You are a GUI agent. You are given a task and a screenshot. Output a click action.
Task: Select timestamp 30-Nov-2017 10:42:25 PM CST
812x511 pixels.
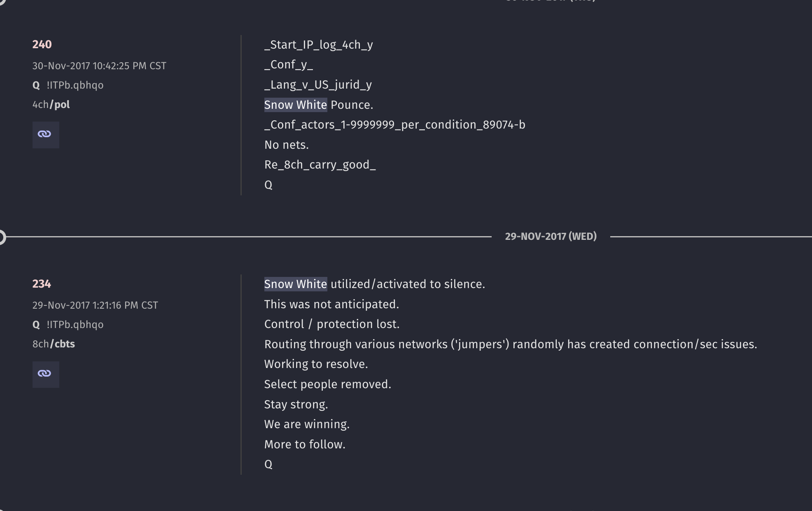tap(99, 66)
